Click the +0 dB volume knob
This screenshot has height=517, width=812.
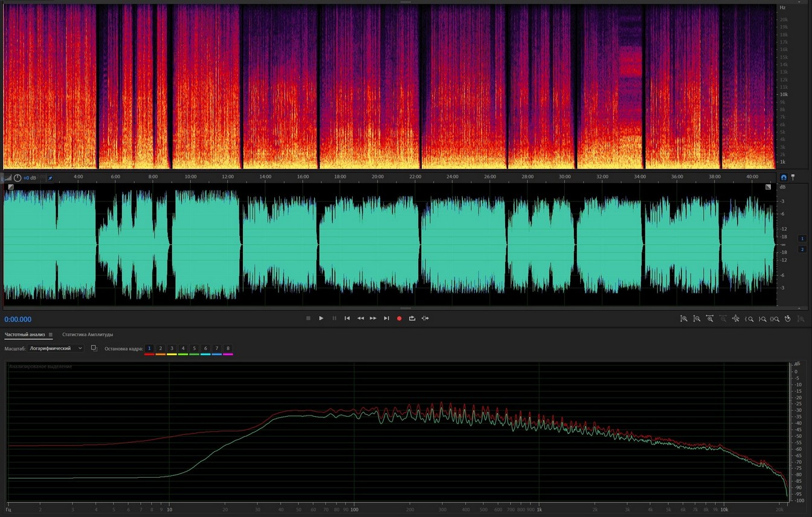click(x=18, y=178)
